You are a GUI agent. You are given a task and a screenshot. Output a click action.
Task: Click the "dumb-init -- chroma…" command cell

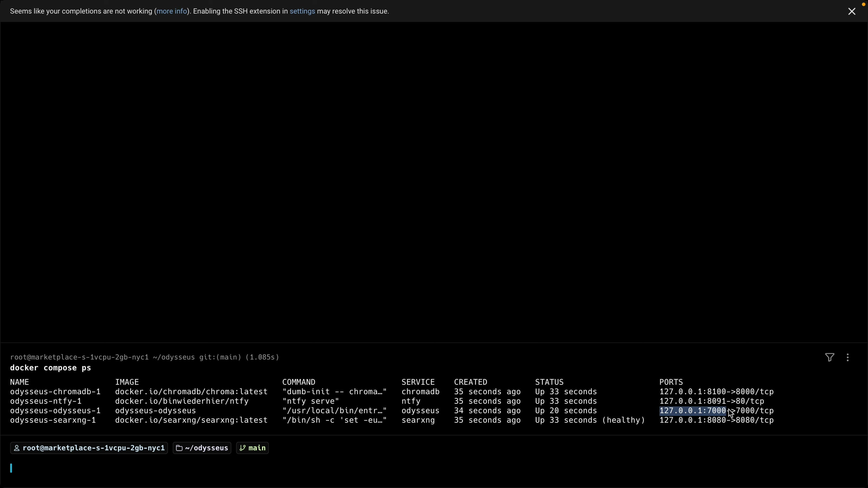pos(335,392)
